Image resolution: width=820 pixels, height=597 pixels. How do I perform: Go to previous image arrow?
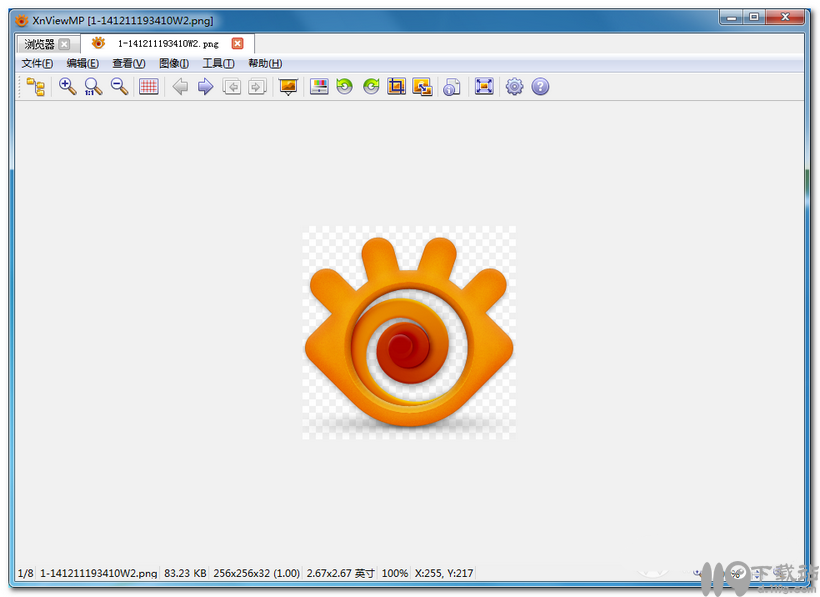point(180,87)
